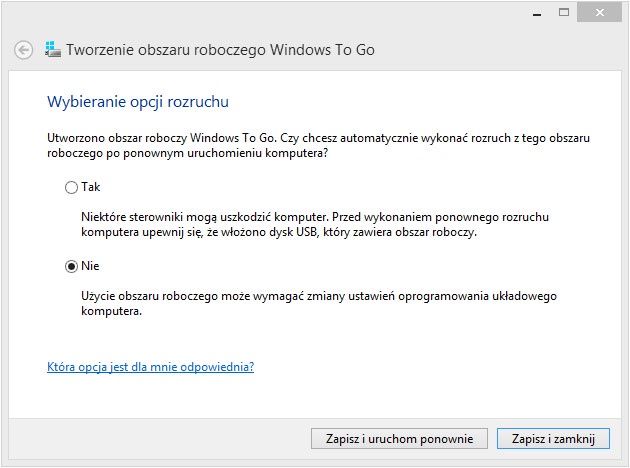Click the blank white area below the help link
The width and height of the screenshot is (630, 468).
tap(315, 396)
